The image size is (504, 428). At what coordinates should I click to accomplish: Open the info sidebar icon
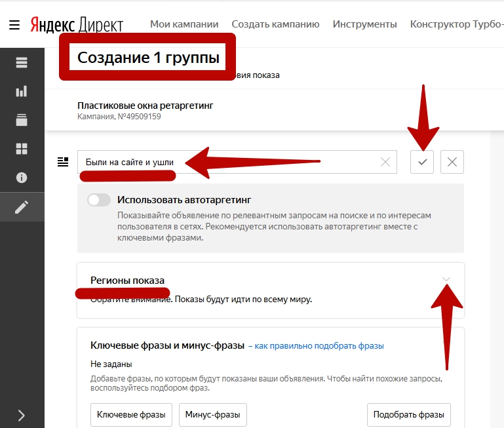click(x=22, y=178)
